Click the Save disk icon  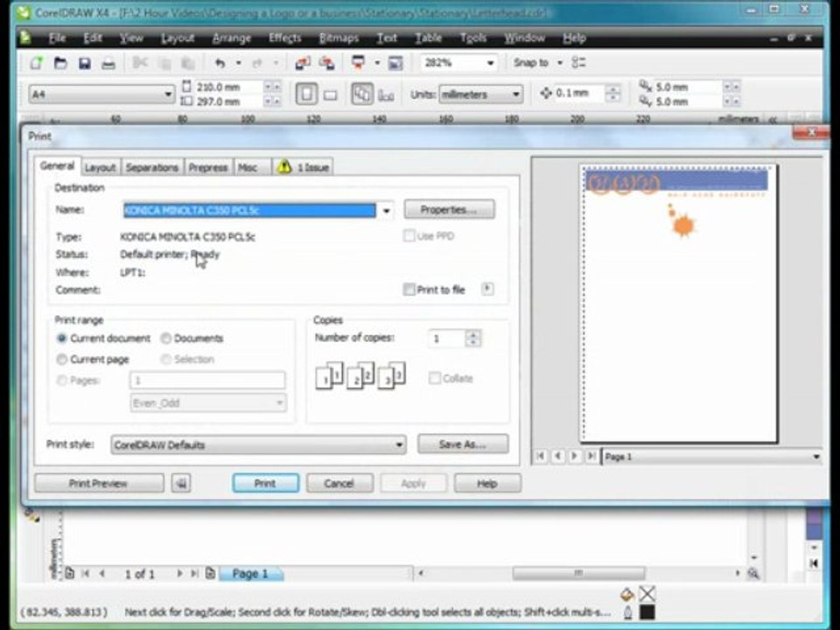(x=84, y=64)
